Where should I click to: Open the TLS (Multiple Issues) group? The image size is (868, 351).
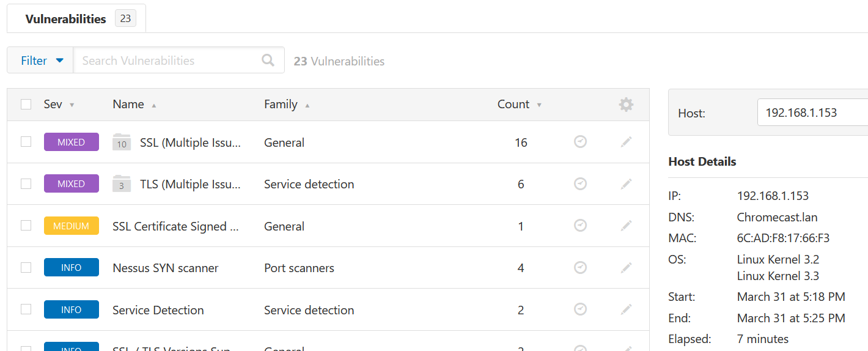point(190,184)
